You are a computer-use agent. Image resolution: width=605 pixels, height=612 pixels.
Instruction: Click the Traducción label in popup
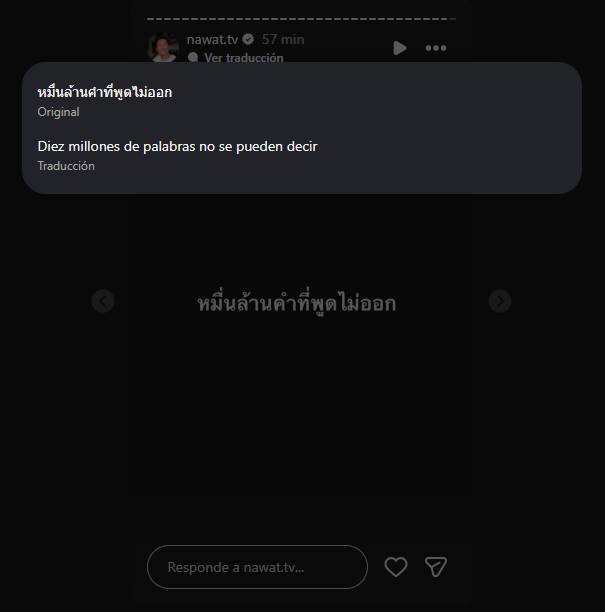66,166
